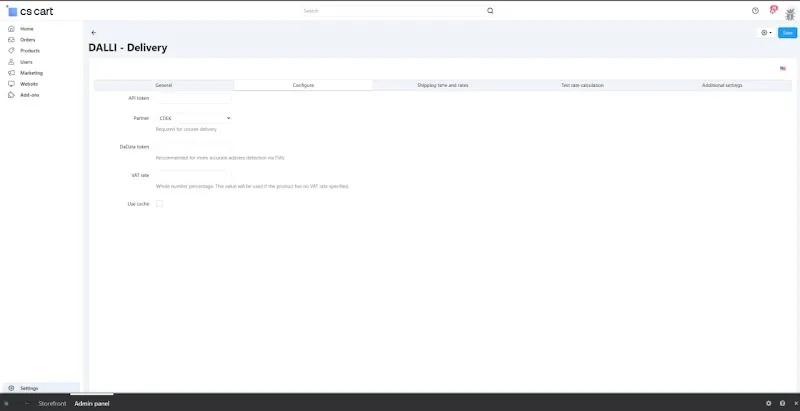
Task: Open the gear actions dropdown near Save
Action: click(766, 33)
